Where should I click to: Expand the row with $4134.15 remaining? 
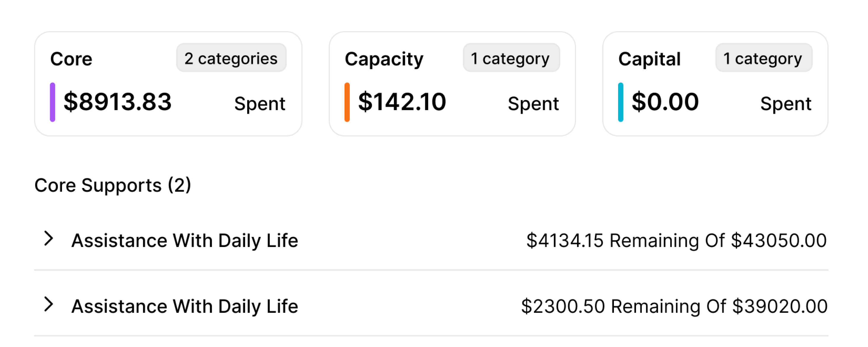click(49, 239)
